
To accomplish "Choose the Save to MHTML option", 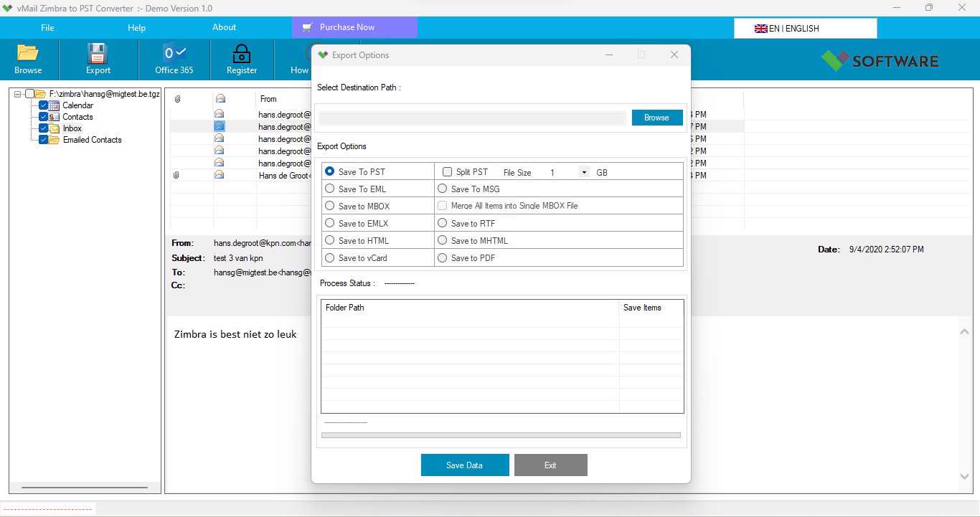I will tap(443, 240).
